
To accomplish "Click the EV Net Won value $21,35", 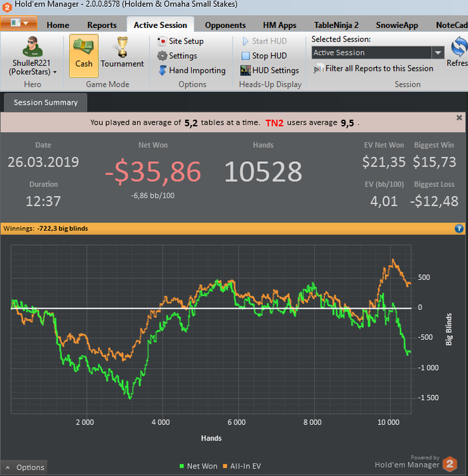I will (x=384, y=162).
